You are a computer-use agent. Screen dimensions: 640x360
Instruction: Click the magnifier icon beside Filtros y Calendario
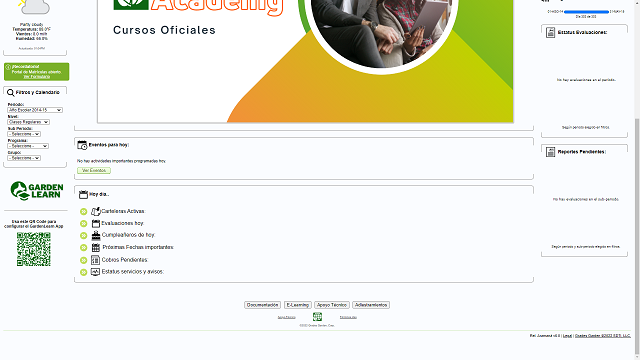[x=11, y=93]
